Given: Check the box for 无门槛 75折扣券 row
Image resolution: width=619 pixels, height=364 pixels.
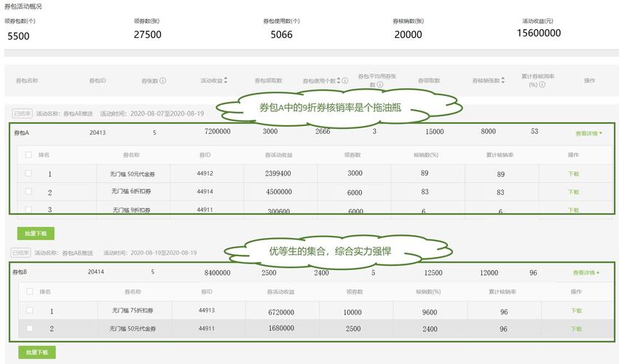Looking at the screenshot, I should [x=30, y=310].
